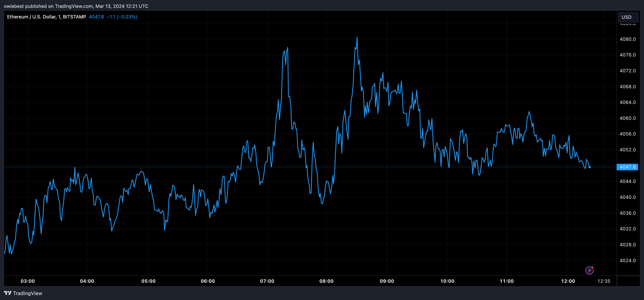Viewport: 644px width, 300px height.
Task: Click the 09:00 time axis label
Action: 387,281
